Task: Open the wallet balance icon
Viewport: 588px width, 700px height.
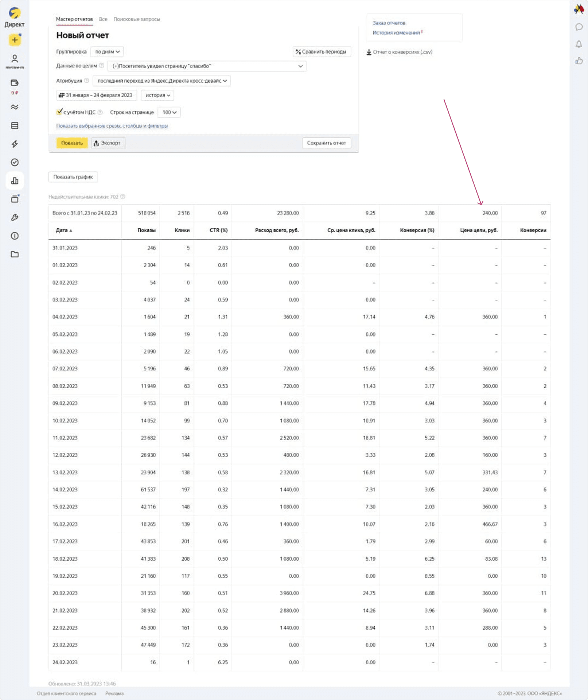Action: (15, 83)
